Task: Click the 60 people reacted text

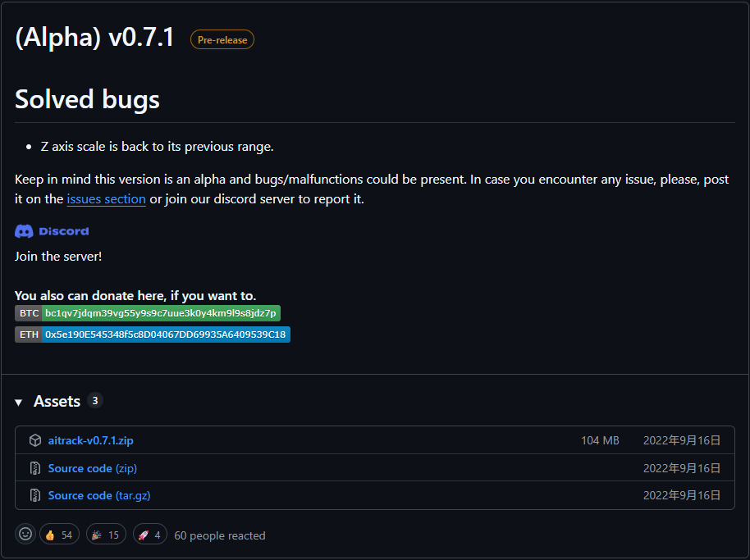Action: (220, 535)
